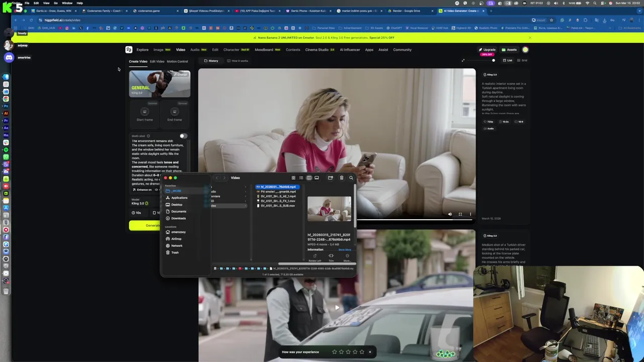
Task: Click the 720p resolution tag
Action: pyautogui.click(x=489, y=122)
